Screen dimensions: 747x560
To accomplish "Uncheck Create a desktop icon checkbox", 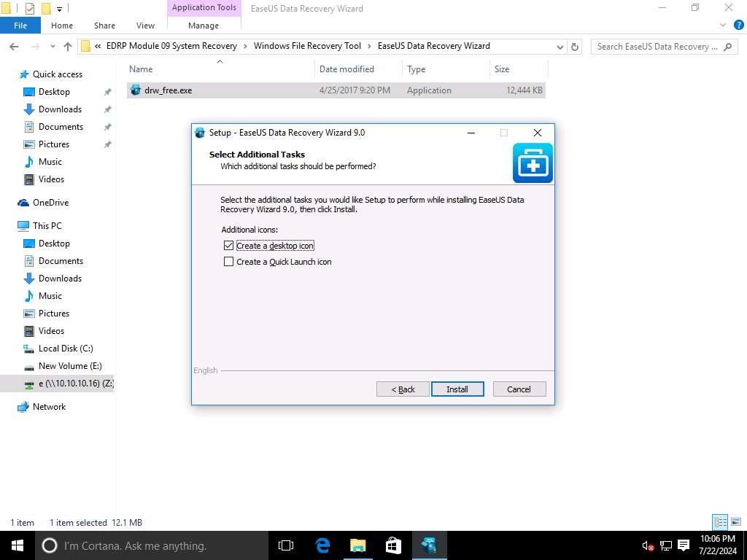I will (228, 246).
